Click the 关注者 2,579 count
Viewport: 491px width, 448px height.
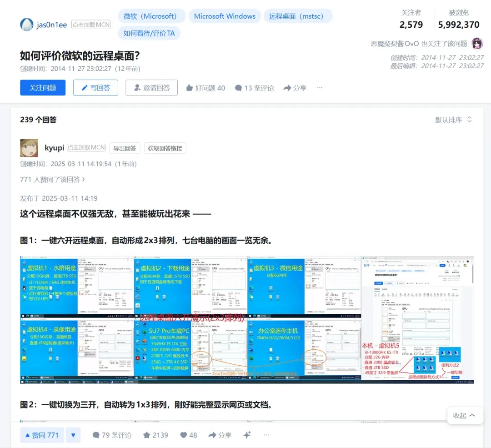411,19
